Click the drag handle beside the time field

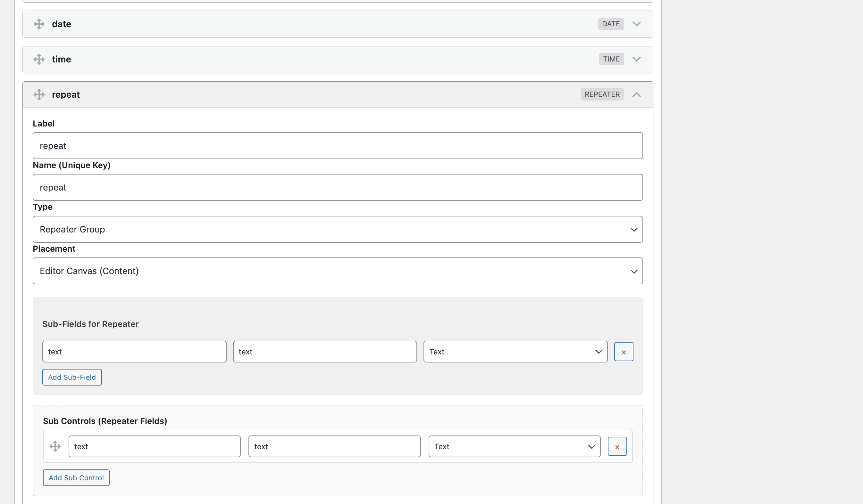coord(39,59)
